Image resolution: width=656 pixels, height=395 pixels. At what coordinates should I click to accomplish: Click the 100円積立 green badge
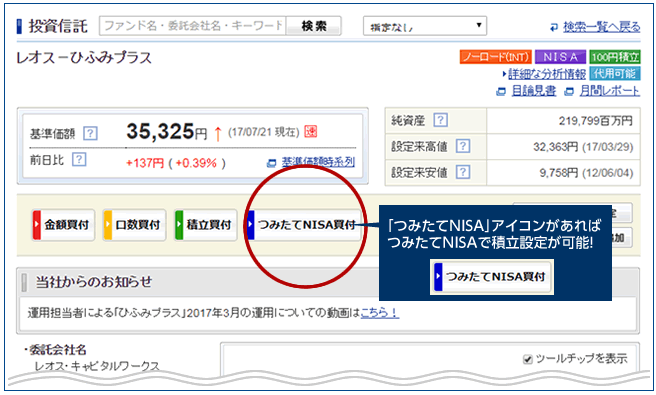point(615,56)
